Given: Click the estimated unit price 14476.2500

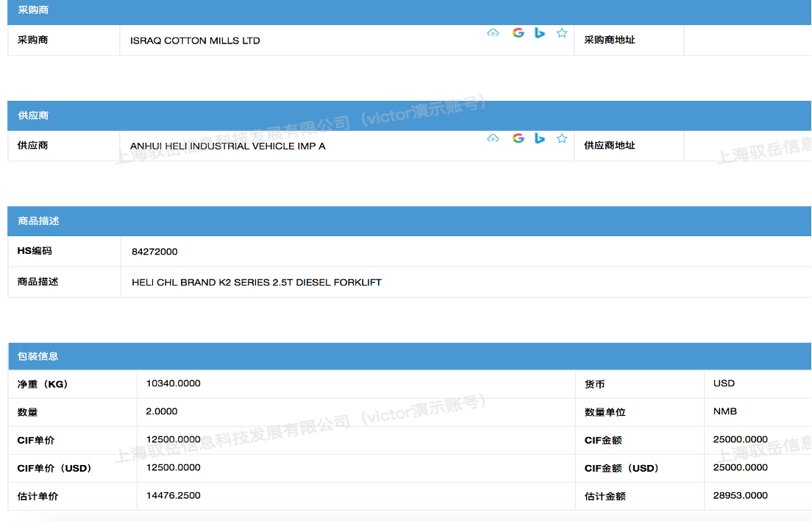Looking at the screenshot, I should click(173, 495).
